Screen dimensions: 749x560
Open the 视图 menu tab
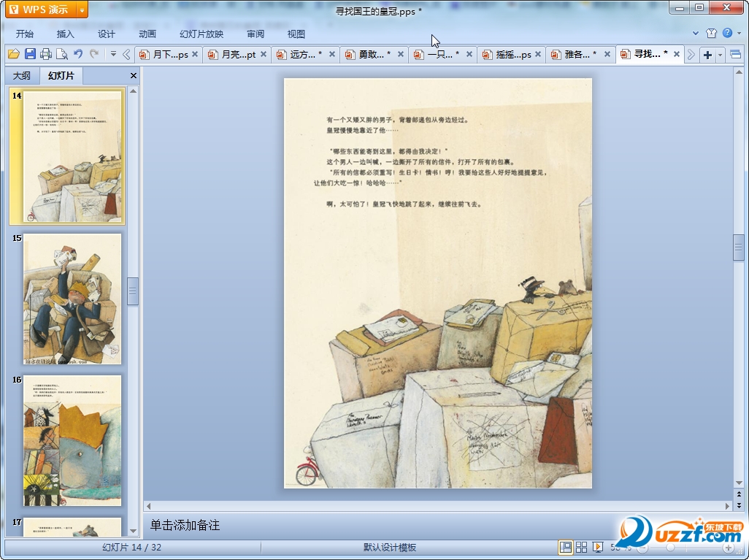tap(296, 34)
